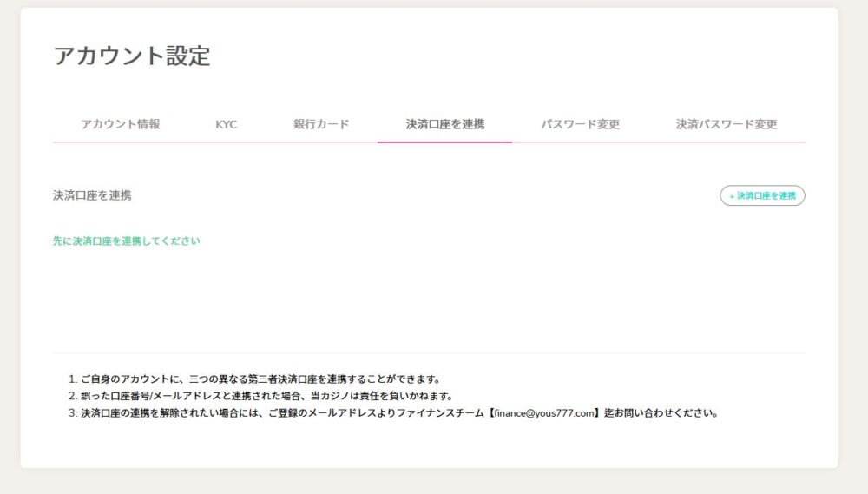Select the 銀行カード tab
This screenshot has width=868, height=494.
click(321, 124)
